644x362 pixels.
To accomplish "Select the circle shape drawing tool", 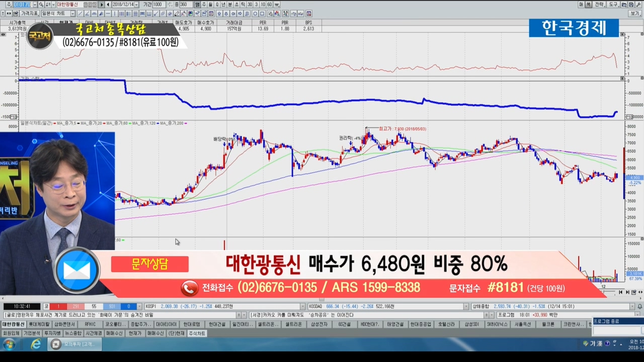I will 255,14.
